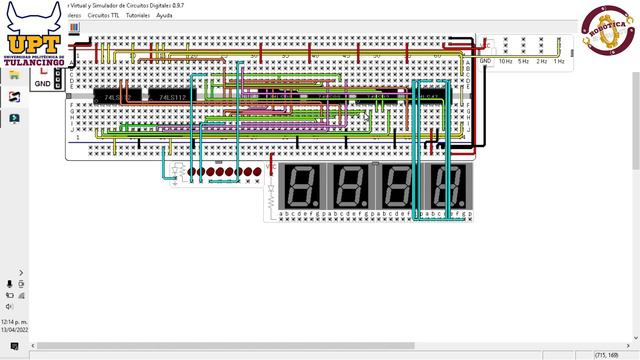The width and height of the screenshot is (640, 360).
Task: Click the horizontal scrollbar thumb
Action: (226, 346)
